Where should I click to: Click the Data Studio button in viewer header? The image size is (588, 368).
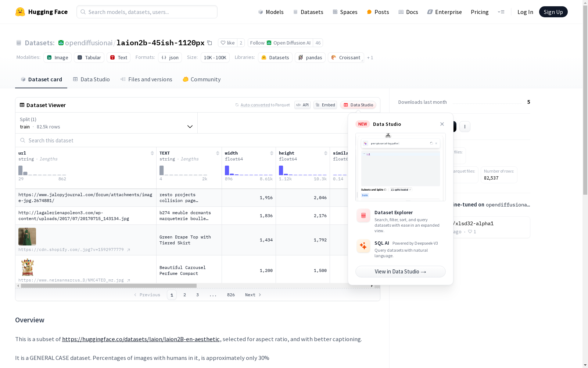coord(358,105)
